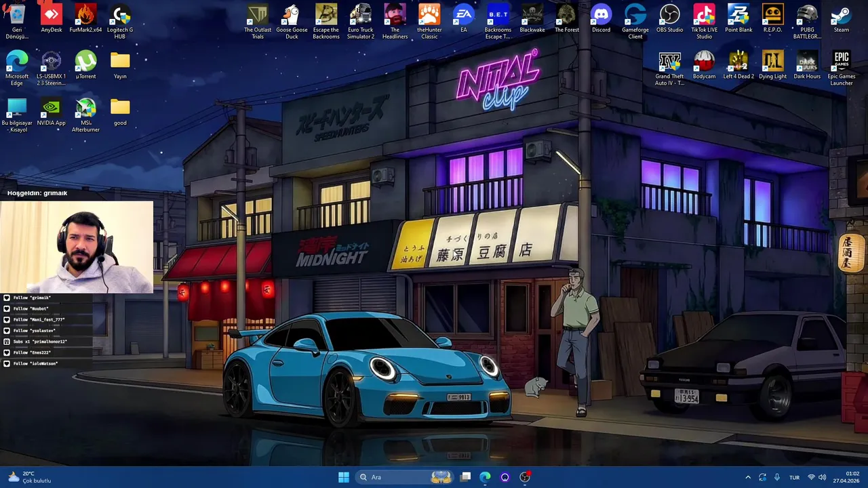The height and width of the screenshot is (488, 868).
Task: Open Logitech G HUB shortcut
Action: coord(120,22)
